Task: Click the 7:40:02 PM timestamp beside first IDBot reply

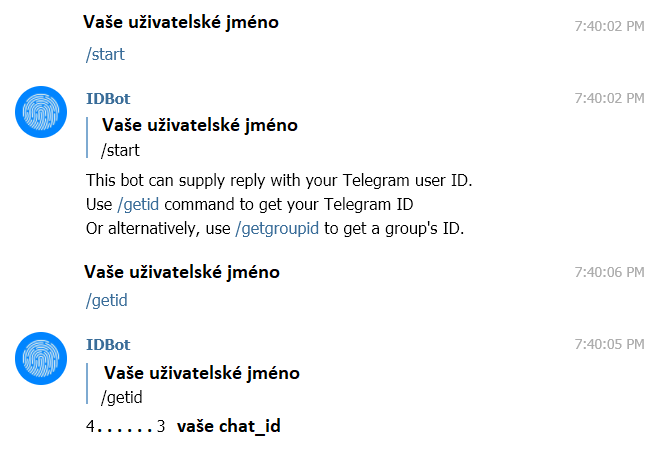Action: [x=609, y=98]
